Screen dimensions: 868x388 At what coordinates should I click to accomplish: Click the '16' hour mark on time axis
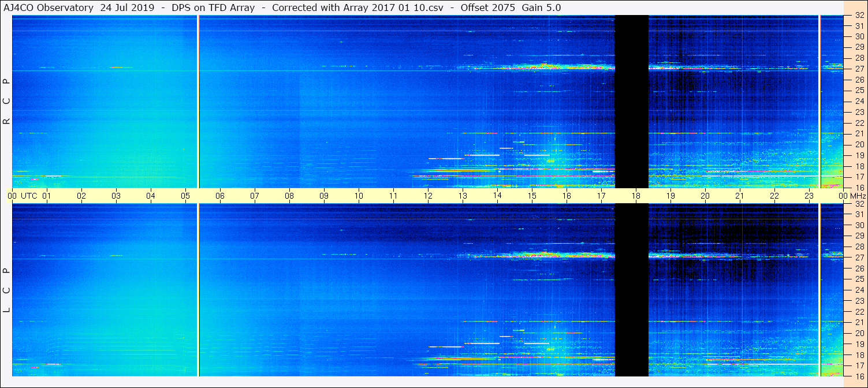567,196
